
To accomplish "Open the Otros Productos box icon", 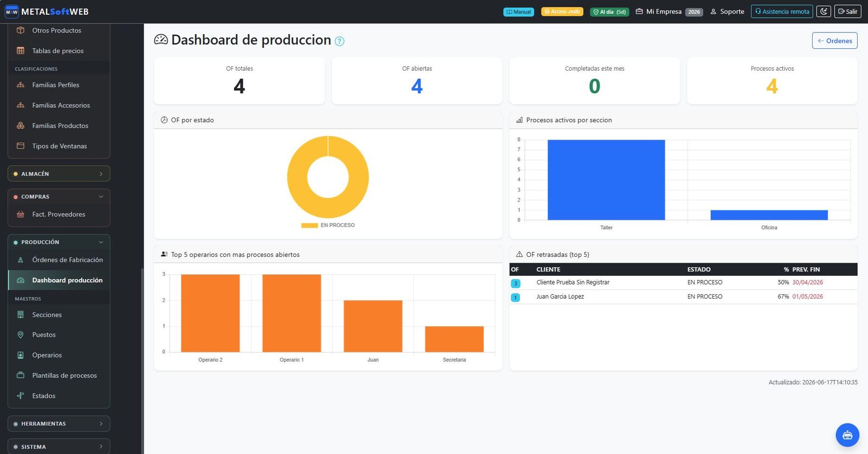I will (x=21, y=30).
